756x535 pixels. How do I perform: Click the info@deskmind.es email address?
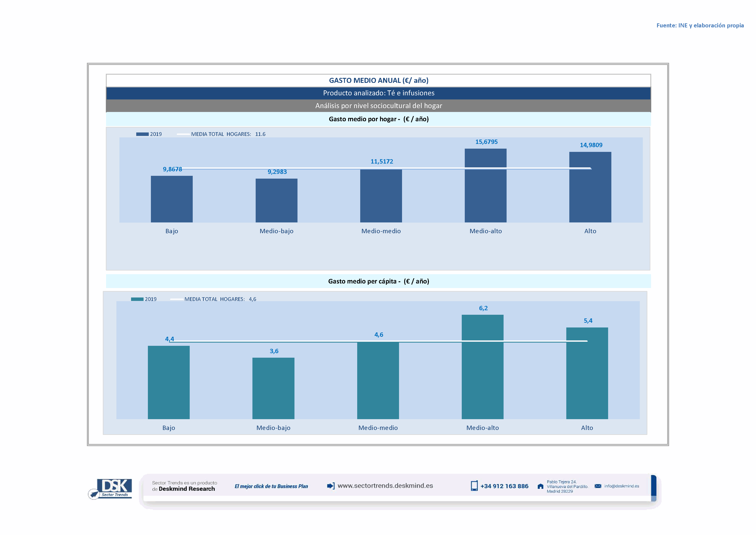coord(622,486)
